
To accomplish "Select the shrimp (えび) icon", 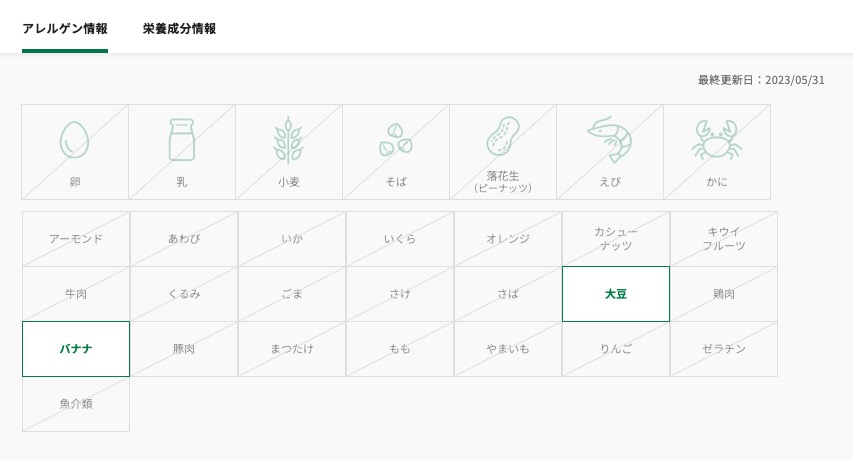I will (609, 139).
